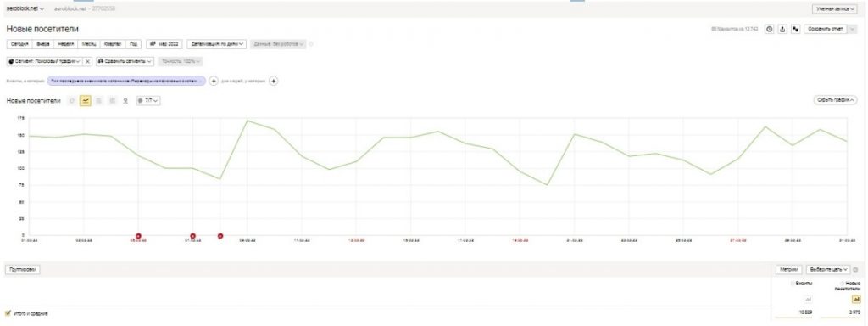Open the Точность: 100% dropdown
Screen dimensions: 868x326
click(181, 61)
